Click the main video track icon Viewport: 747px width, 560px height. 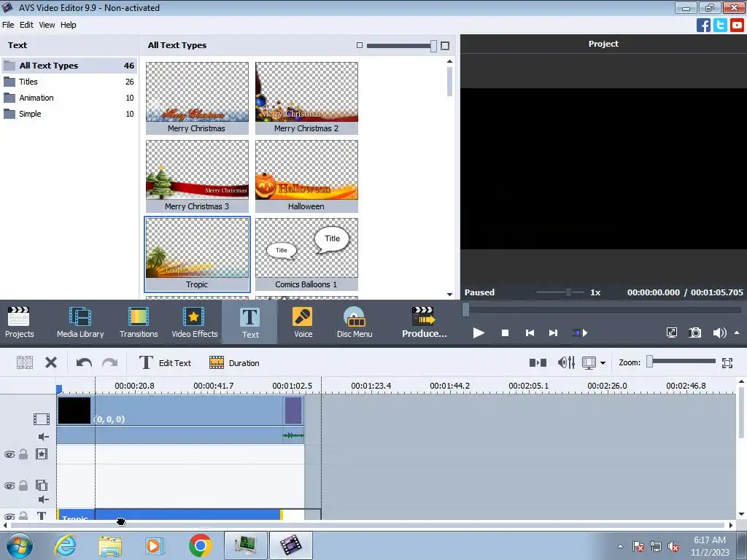tap(42, 419)
